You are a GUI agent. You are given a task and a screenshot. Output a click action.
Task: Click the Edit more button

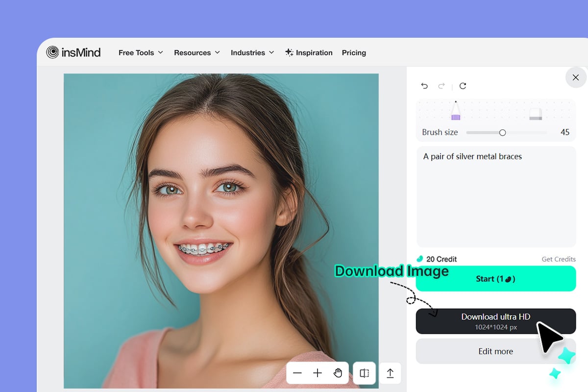pos(496,351)
